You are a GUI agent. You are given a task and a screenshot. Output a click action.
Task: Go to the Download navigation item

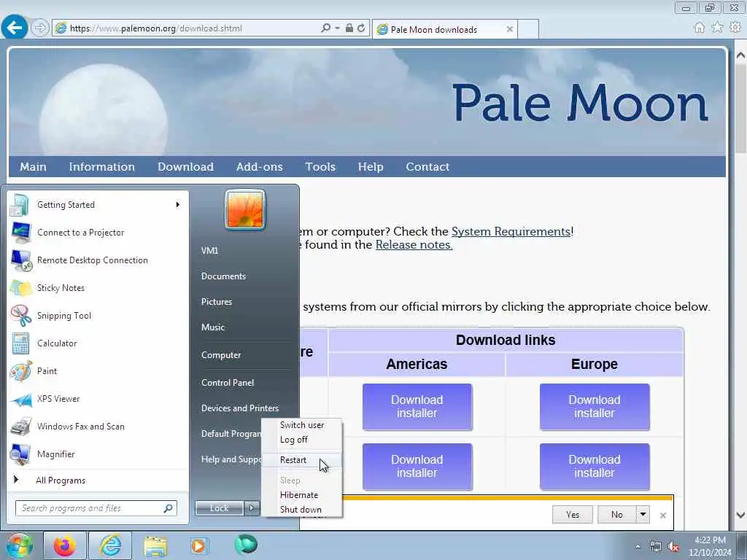point(185,167)
